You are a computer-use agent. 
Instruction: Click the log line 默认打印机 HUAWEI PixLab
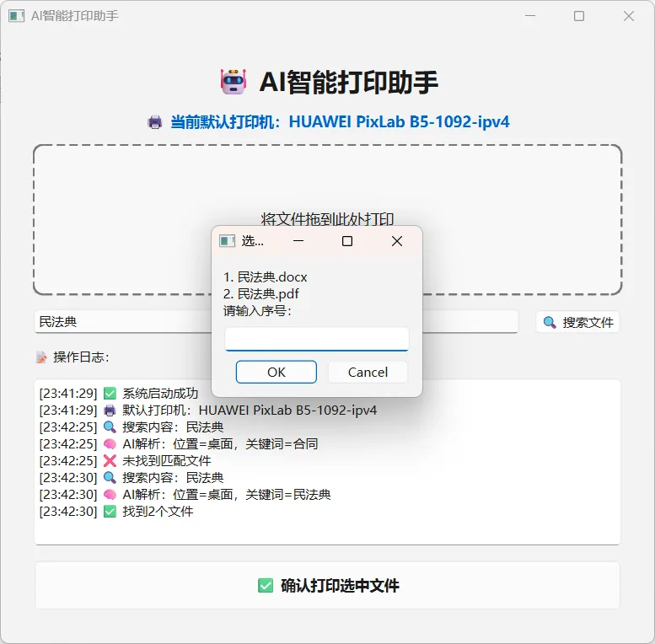click(x=208, y=411)
